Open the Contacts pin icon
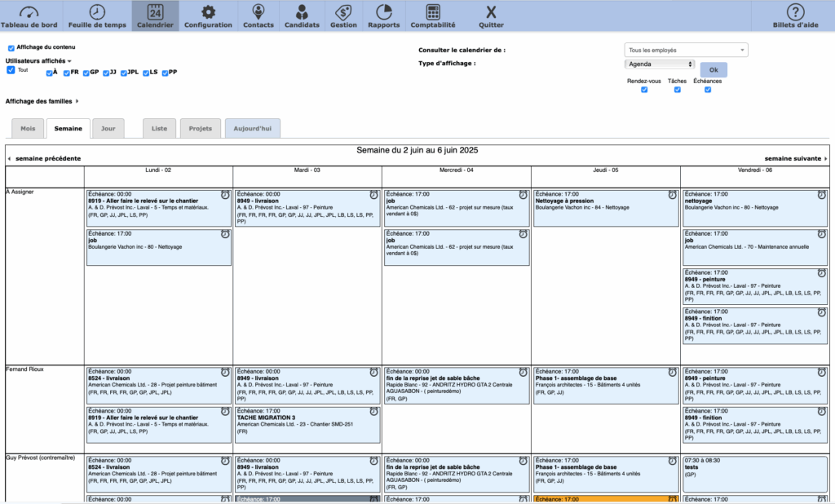The width and height of the screenshot is (835, 504). coord(258,12)
